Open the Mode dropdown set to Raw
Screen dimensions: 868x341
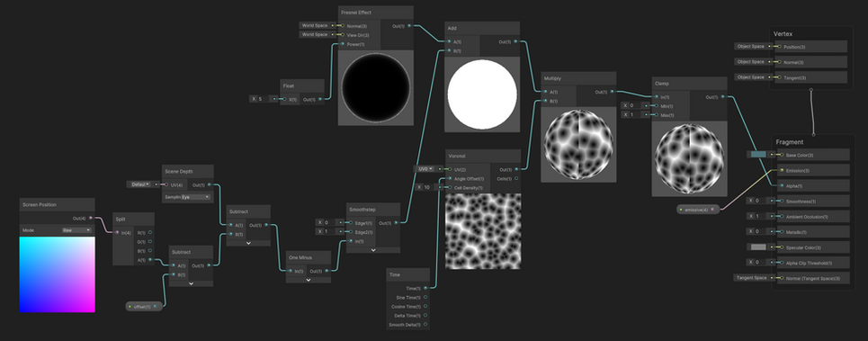(76, 229)
